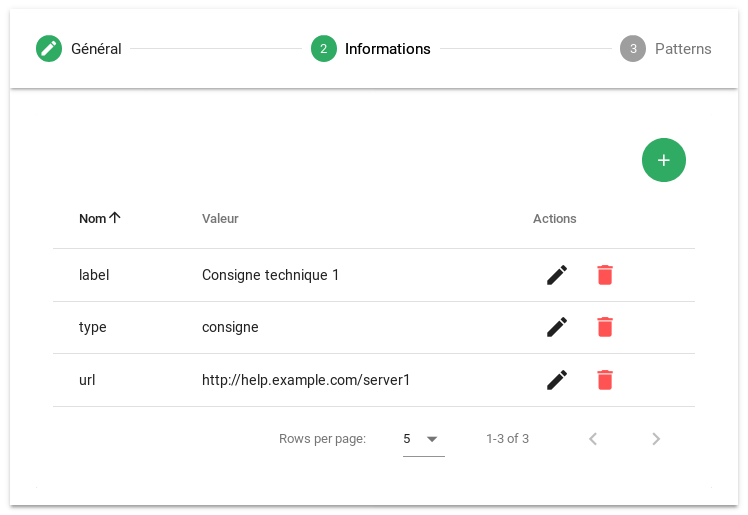Image resolution: width=748 pixels, height=515 pixels.
Task: Click the help.example.com/server1 URL value
Action: 306,380
